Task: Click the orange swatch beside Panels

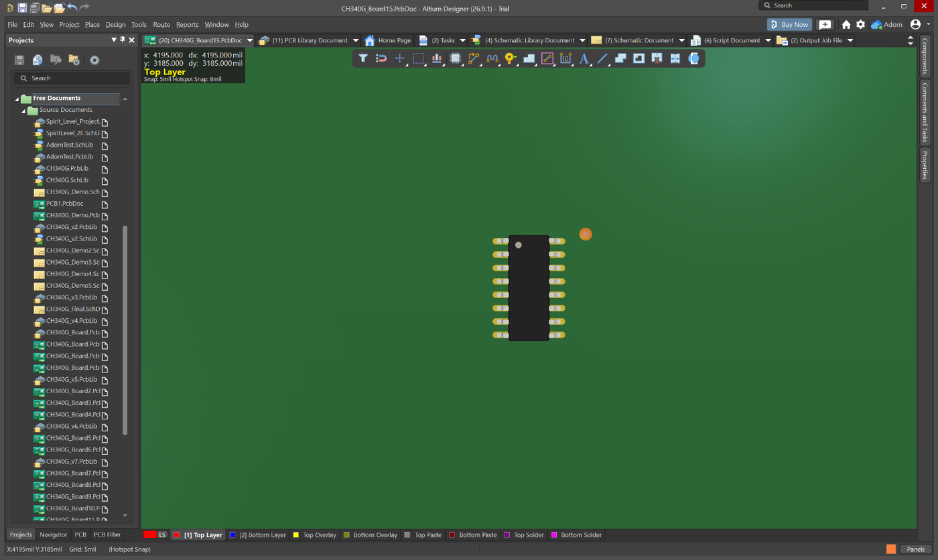Action: (x=891, y=549)
